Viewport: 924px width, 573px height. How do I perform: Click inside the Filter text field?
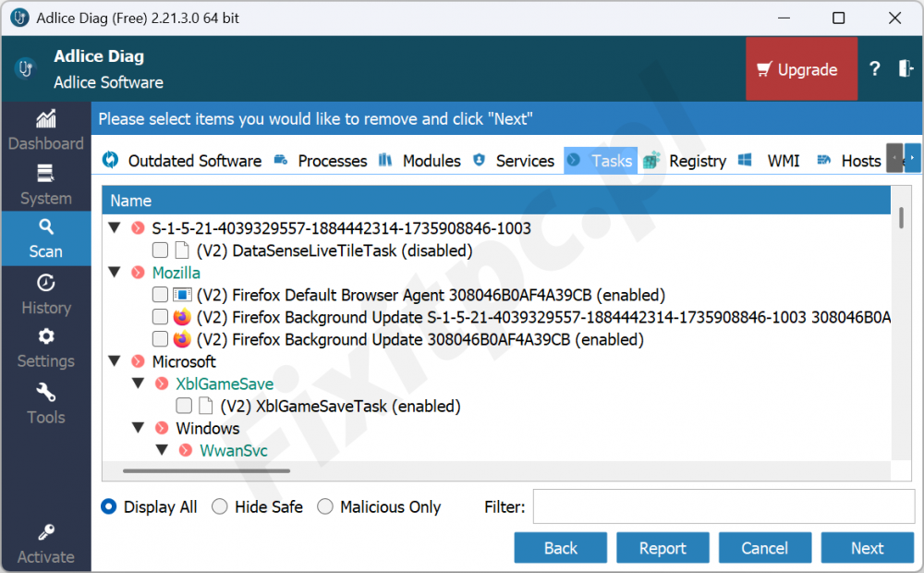tap(723, 506)
